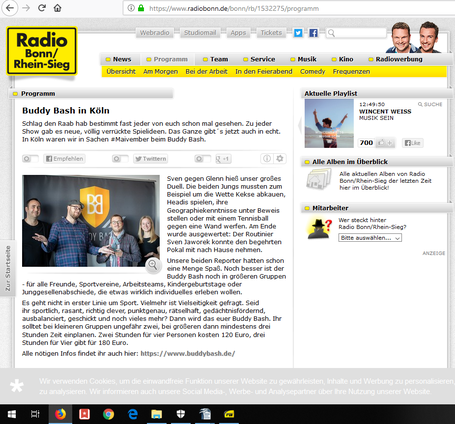Select the Am Morgen submenu item
This screenshot has height=424, width=455.
[161, 72]
